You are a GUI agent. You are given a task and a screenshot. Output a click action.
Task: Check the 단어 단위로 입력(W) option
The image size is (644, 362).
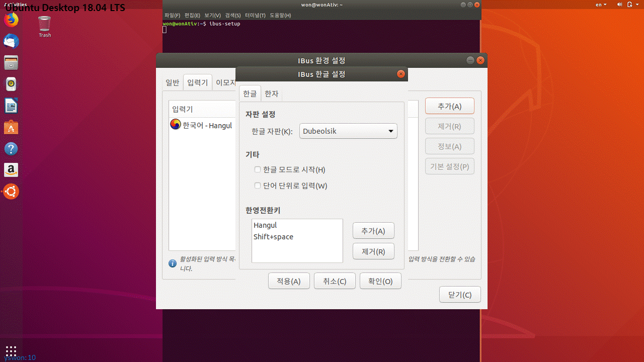click(x=258, y=186)
